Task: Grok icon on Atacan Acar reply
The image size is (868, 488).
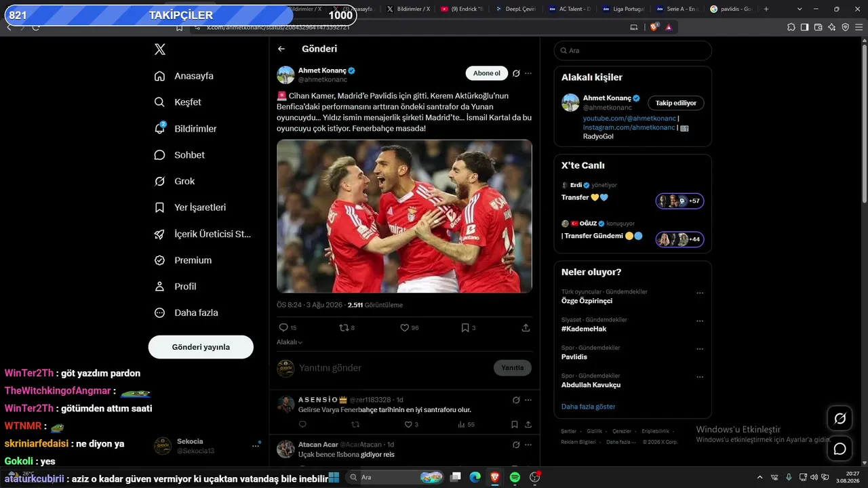Action: 516,445
